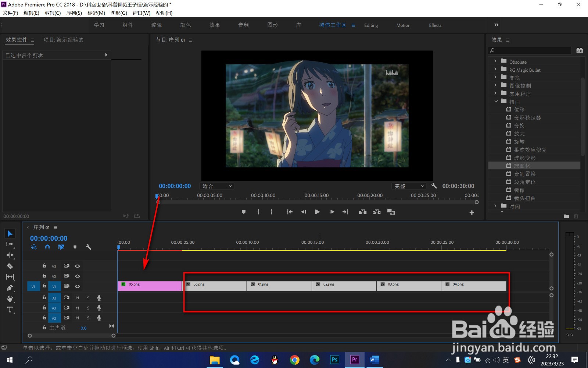Open Photoshop from the taskbar
The image size is (588, 368).
334,360
